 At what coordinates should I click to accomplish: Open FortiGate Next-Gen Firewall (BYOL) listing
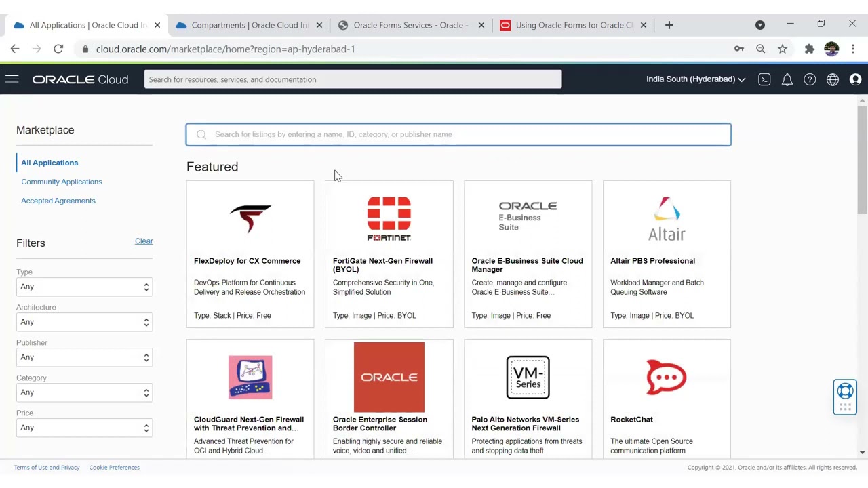tap(382, 265)
